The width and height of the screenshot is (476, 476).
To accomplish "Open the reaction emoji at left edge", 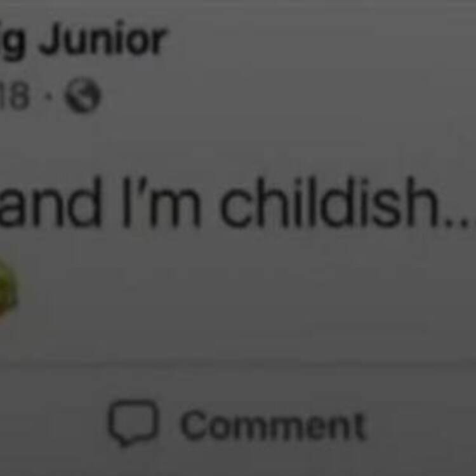I will tap(8, 289).
